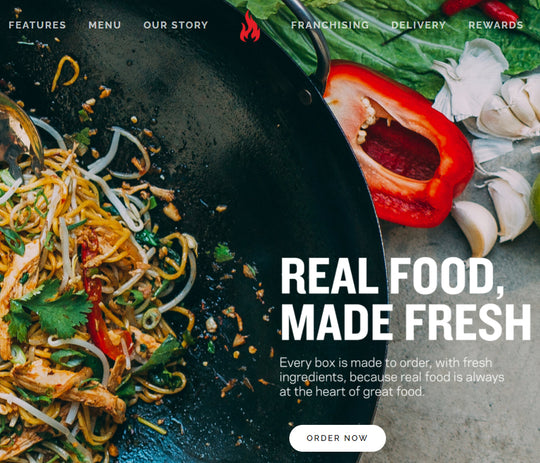Click the halved red bell pepper
The height and width of the screenshot is (463, 540).
(x=399, y=145)
